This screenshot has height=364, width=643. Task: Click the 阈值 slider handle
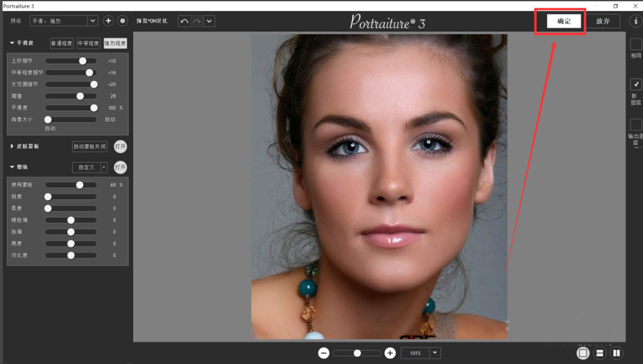tap(80, 96)
